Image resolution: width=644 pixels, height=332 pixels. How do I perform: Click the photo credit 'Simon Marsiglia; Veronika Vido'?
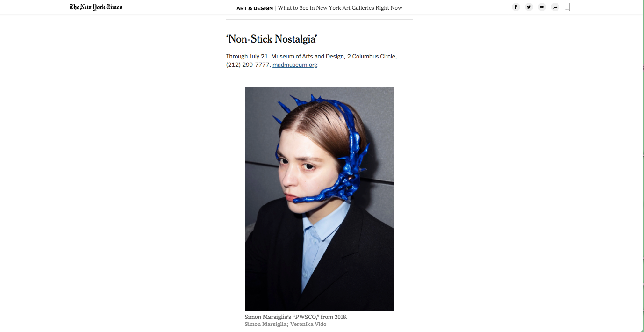tap(286, 324)
